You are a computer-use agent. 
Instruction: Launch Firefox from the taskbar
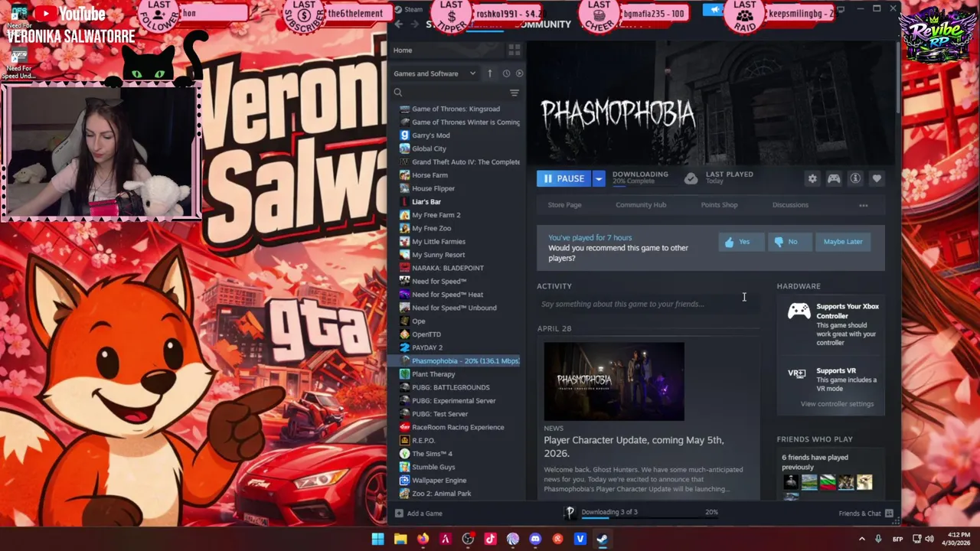click(423, 539)
